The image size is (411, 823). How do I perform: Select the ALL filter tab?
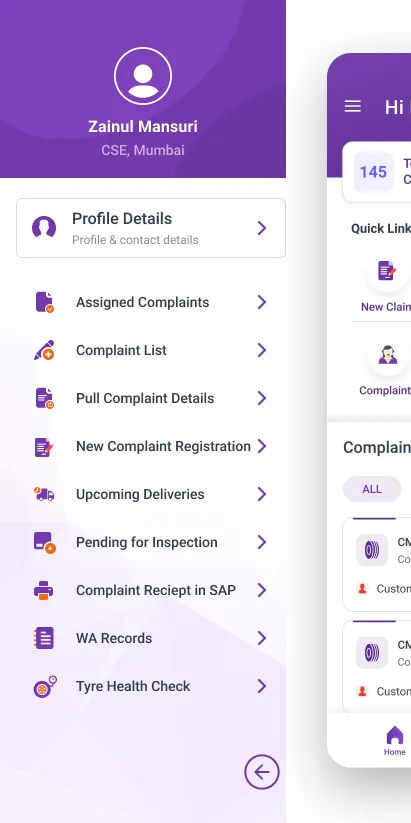point(372,489)
